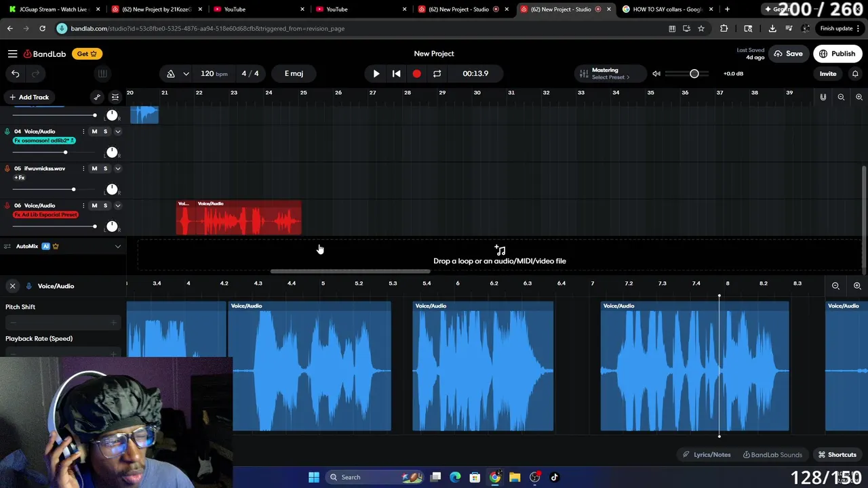The width and height of the screenshot is (868, 488).
Task: Open Chrome downloads icon
Action: (x=772, y=28)
